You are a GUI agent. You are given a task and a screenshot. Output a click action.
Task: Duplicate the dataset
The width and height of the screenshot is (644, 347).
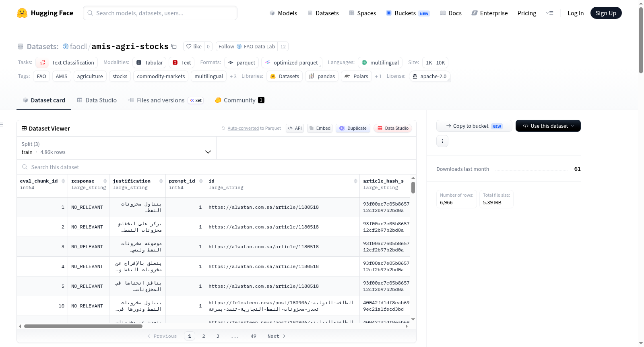353,128
